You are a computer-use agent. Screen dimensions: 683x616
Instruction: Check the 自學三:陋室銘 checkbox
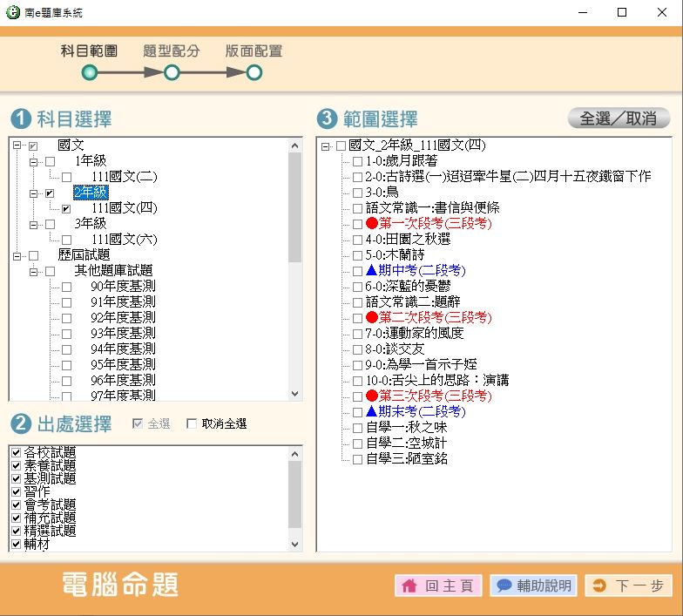pos(357,460)
